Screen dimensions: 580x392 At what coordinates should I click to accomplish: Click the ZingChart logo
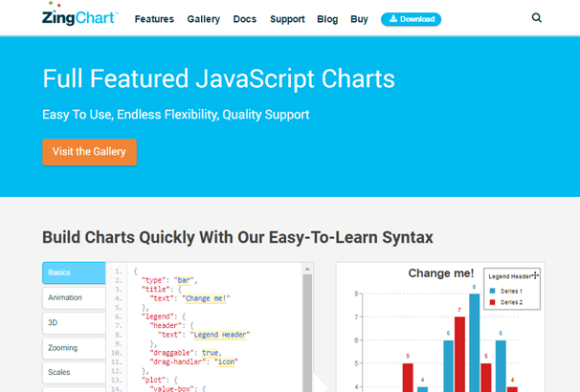[x=79, y=14]
